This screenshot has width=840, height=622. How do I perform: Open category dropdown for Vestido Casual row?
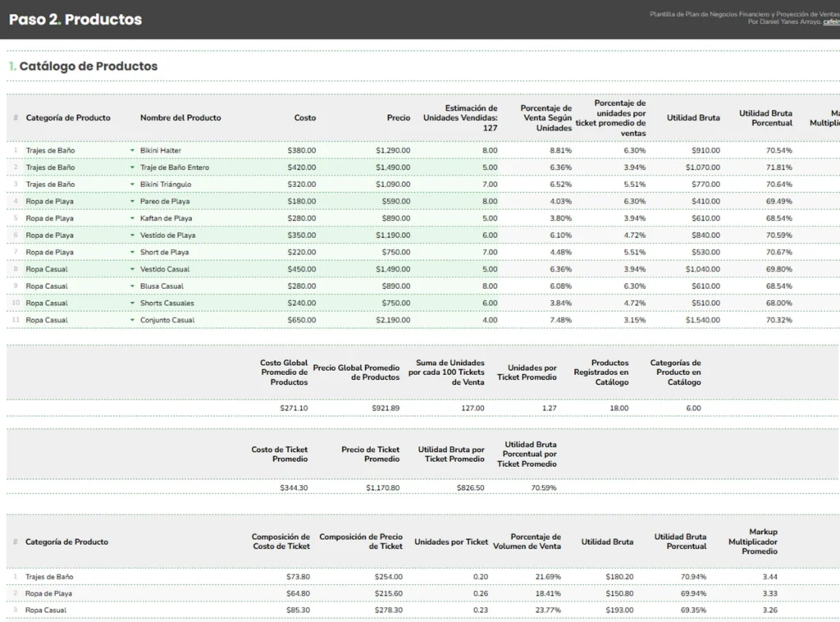click(132, 269)
